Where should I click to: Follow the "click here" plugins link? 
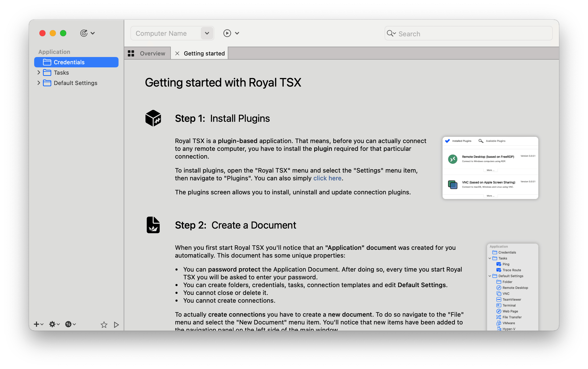tap(327, 178)
